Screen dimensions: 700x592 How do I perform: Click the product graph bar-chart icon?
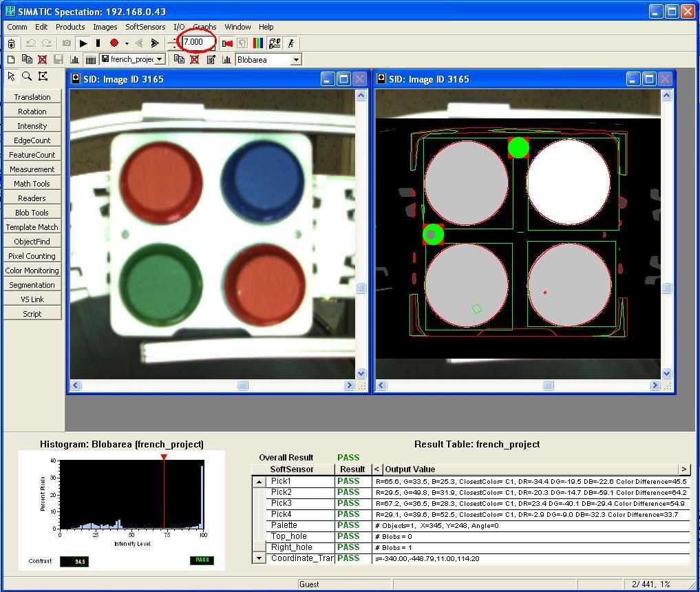tap(74, 59)
